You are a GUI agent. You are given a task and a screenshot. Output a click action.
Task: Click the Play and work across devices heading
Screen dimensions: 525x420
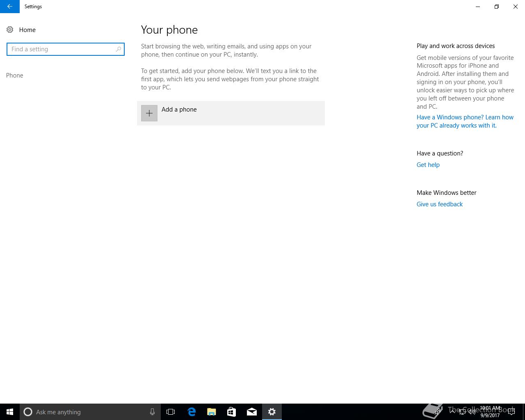456,46
